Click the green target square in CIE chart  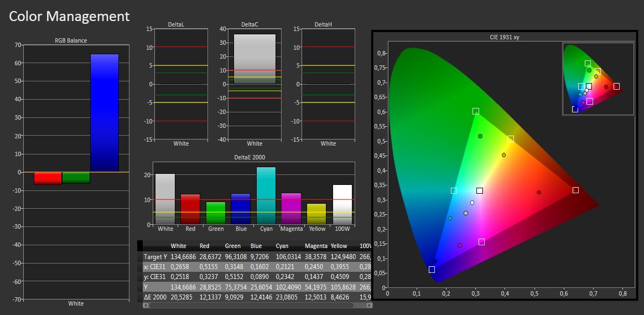[x=475, y=111]
